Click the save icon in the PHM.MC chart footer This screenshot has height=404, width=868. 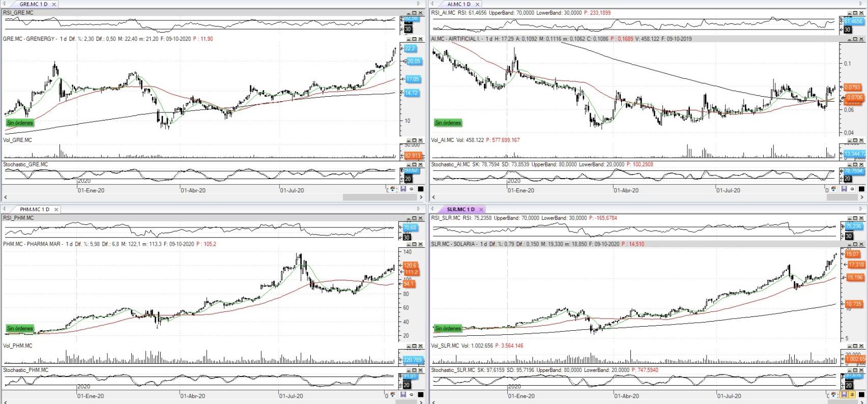click(403, 395)
